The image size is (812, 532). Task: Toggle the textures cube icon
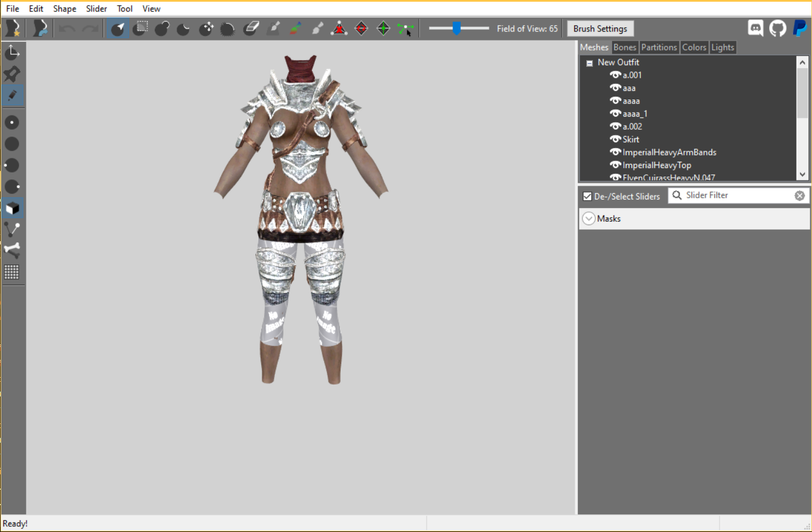coord(12,208)
